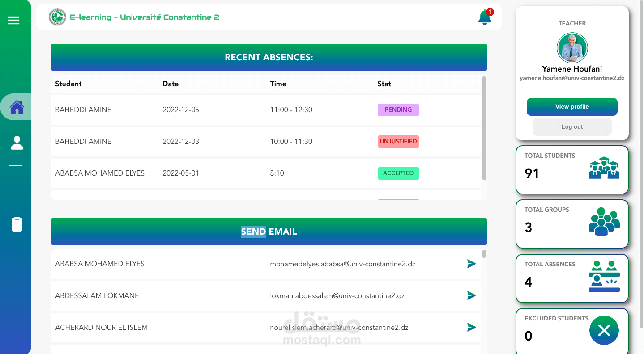644x354 pixels.
Task: Select BAHEDDI AMINE row dated 2022-12-03
Action: [265, 142]
